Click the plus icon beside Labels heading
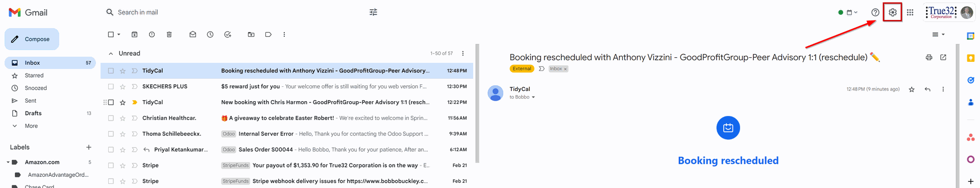Viewport: 980px width, 188px height. pyautogui.click(x=88, y=147)
